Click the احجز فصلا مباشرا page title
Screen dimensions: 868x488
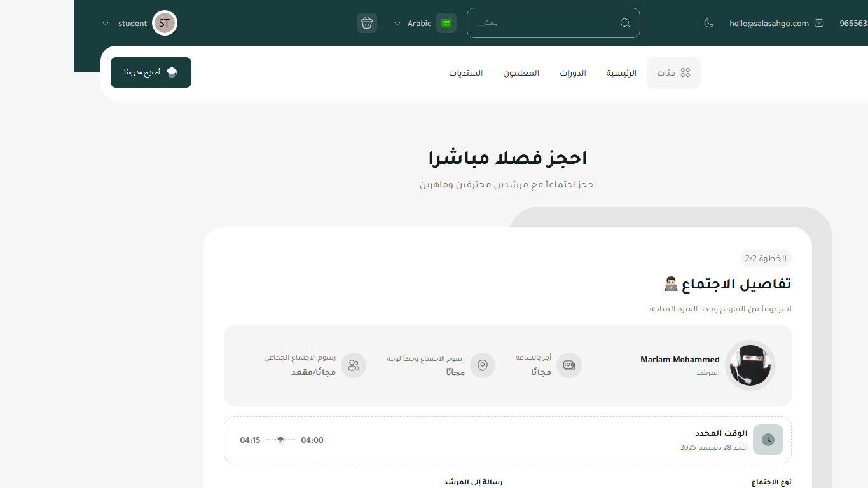pos(507,158)
